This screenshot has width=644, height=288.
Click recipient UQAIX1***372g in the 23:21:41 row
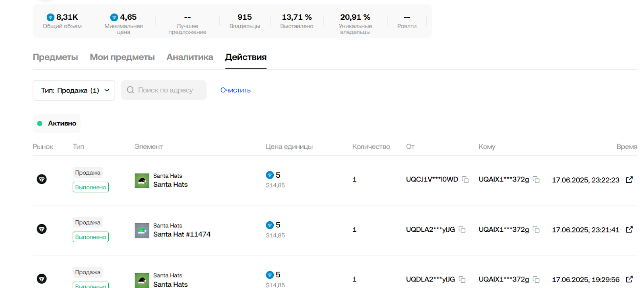coord(504,229)
